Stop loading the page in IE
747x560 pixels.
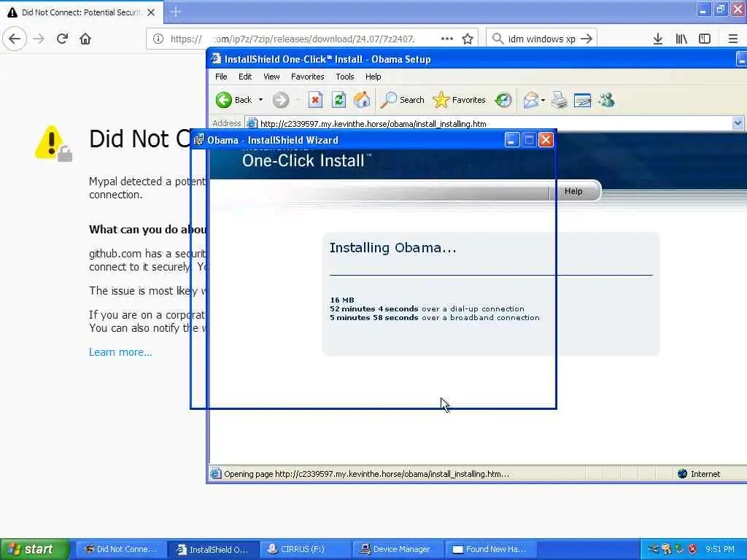315,100
